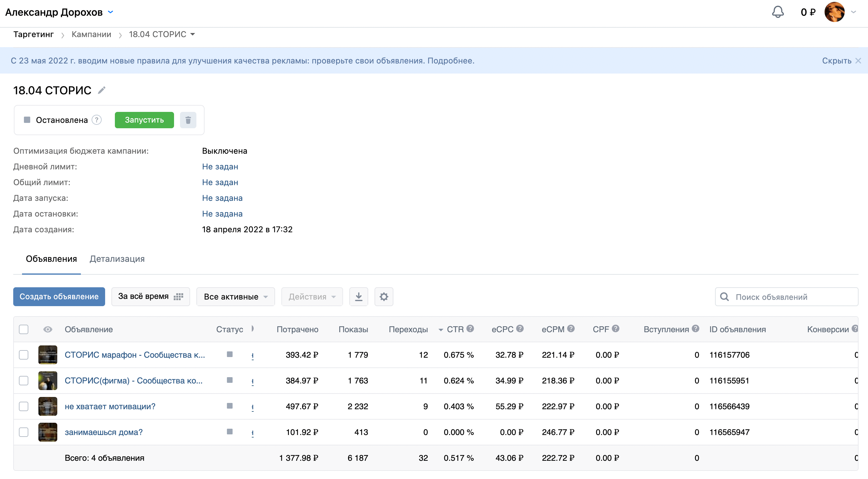Show CTR column help tooltip icon
This screenshot has height=479, width=868.
(470, 329)
